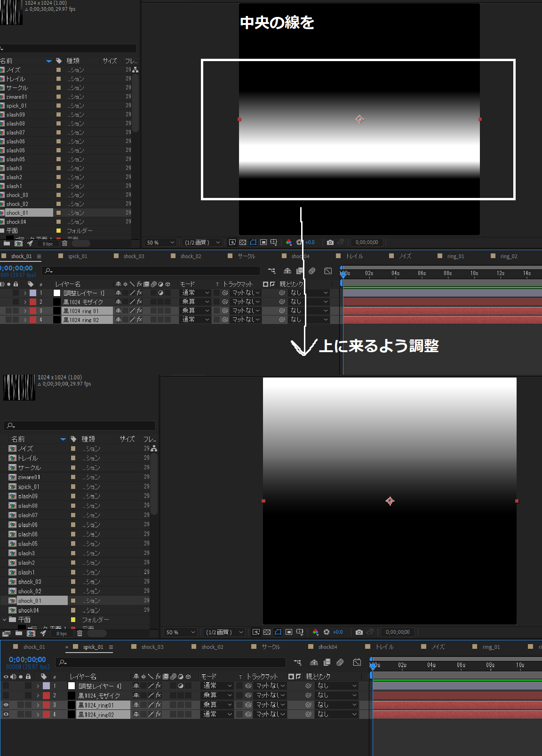Toggle adjustment layer switch on 調整レイヤー 1 upper row
The height and width of the screenshot is (756, 542).
tap(160, 293)
